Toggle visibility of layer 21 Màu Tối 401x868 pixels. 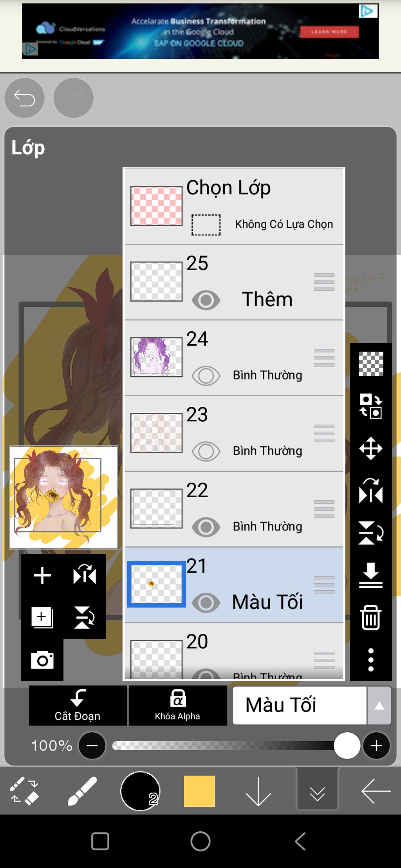[206, 602]
